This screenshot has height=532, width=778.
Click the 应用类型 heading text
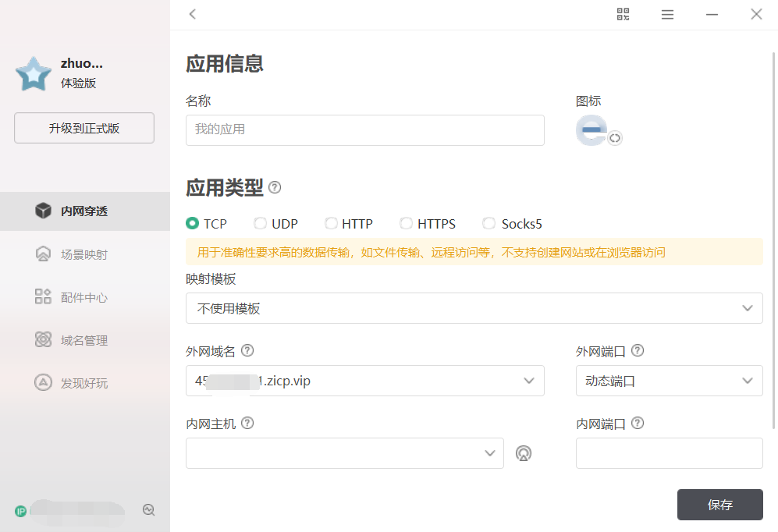(224, 187)
